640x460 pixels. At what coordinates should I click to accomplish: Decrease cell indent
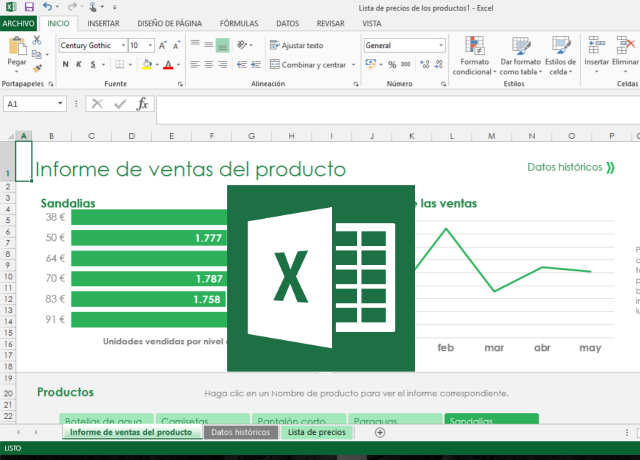tap(242, 64)
